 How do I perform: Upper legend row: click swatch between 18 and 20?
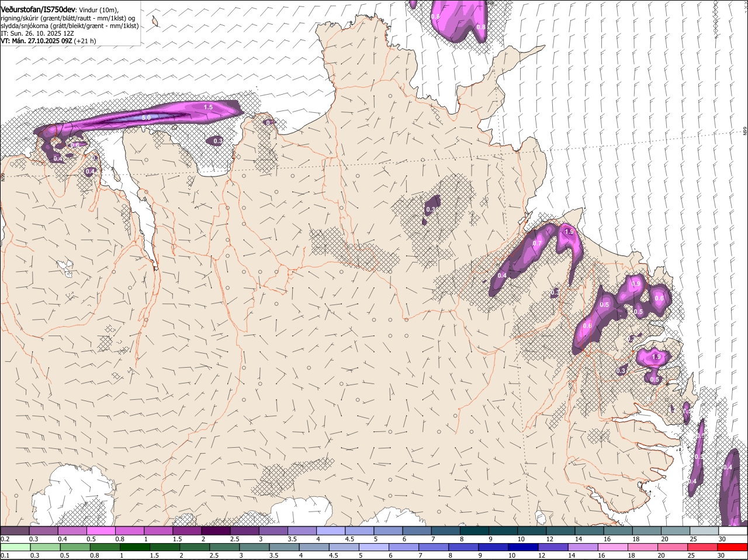pyautogui.click(x=646, y=530)
